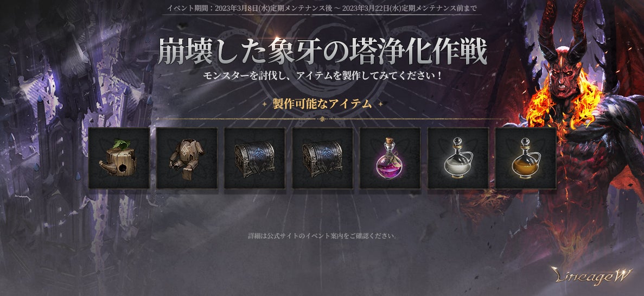Select the white liquid flask item
The width and height of the screenshot is (644, 296).
point(458,158)
